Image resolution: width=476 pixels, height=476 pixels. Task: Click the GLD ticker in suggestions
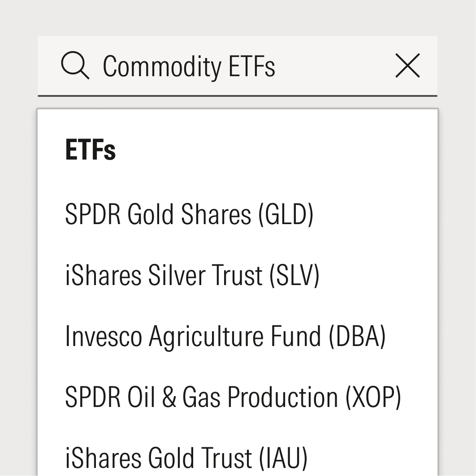[x=286, y=214]
